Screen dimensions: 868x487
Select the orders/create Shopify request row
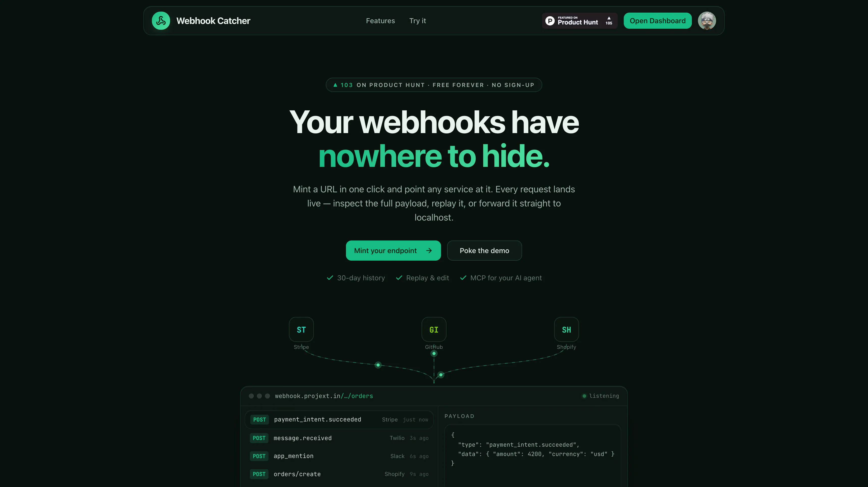click(x=339, y=474)
